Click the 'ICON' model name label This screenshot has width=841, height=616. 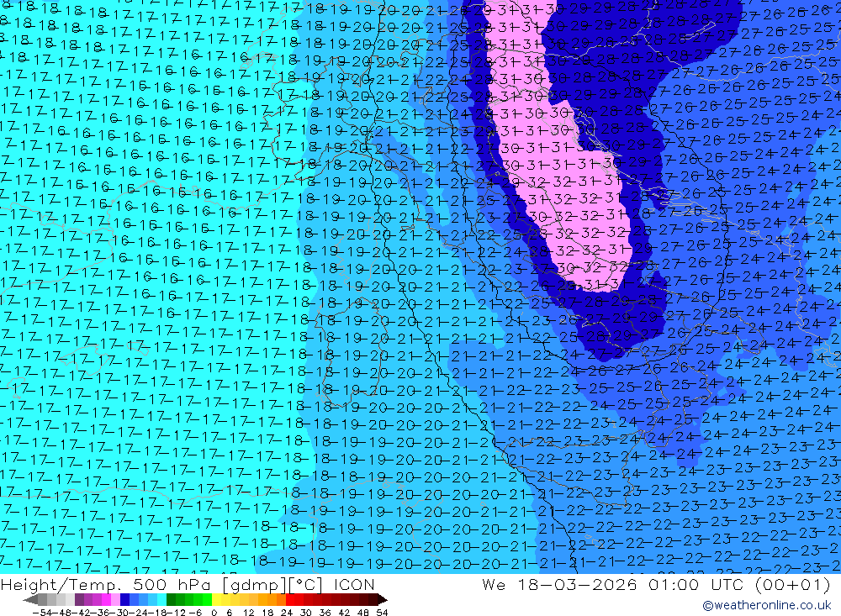(354, 585)
